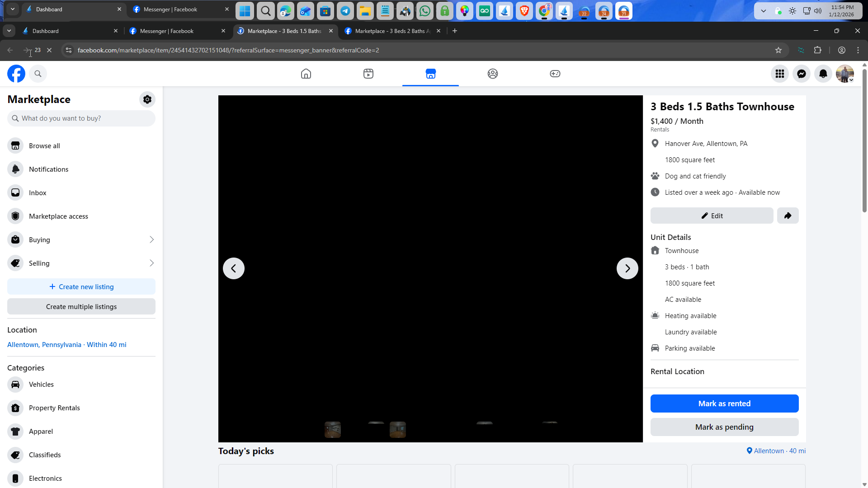The image size is (868, 488).
Task: Open Marketplace settings gear icon
Action: 147,99
